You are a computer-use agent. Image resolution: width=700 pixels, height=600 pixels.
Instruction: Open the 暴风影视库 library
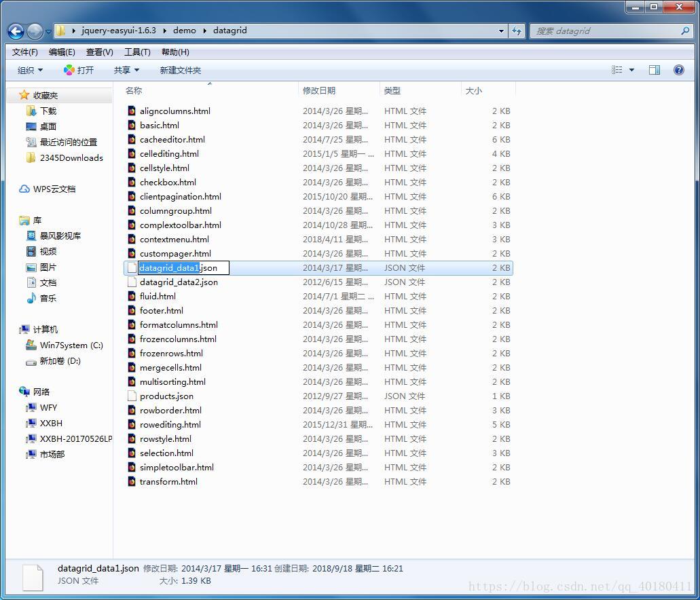[60, 236]
